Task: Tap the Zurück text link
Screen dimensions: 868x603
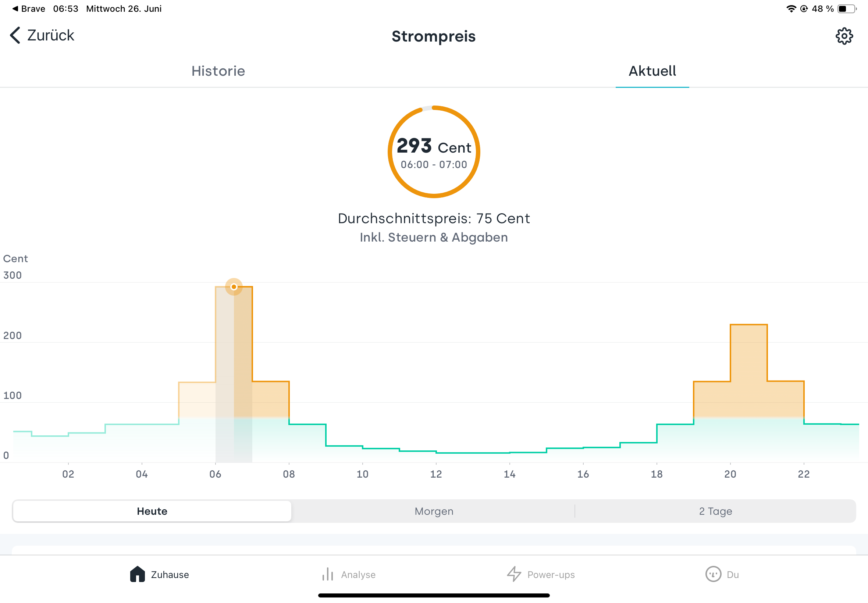Action: [x=51, y=36]
